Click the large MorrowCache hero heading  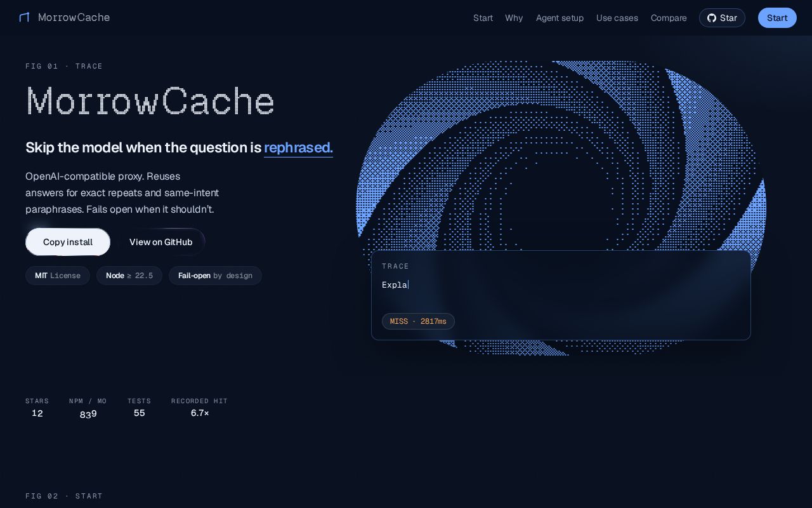(x=150, y=101)
